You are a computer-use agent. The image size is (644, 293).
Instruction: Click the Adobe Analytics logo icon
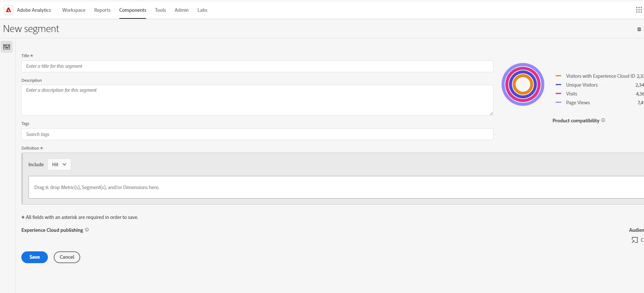8,10
